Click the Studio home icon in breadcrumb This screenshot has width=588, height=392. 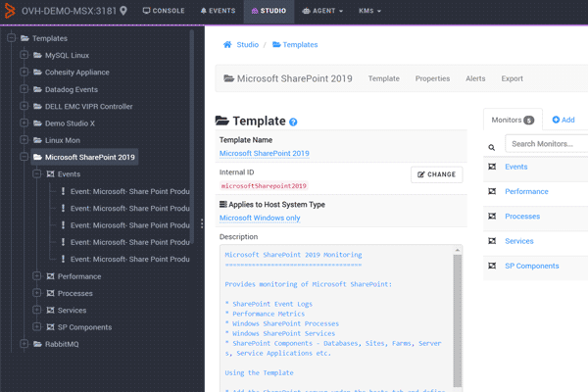[x=227, y=45]
